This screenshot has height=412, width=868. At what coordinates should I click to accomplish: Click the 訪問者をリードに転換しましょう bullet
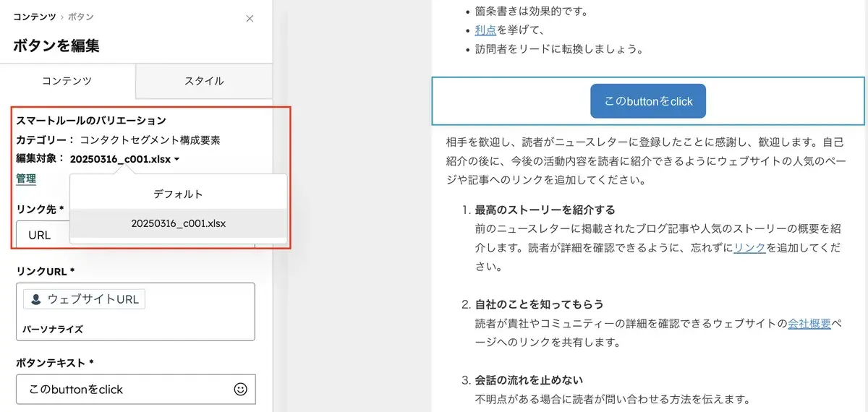coord(558,49)
